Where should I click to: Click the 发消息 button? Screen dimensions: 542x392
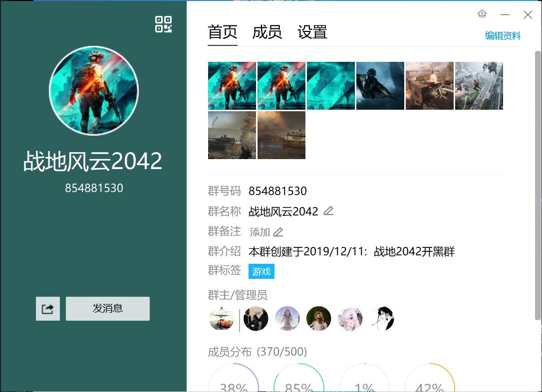point(108,309)
